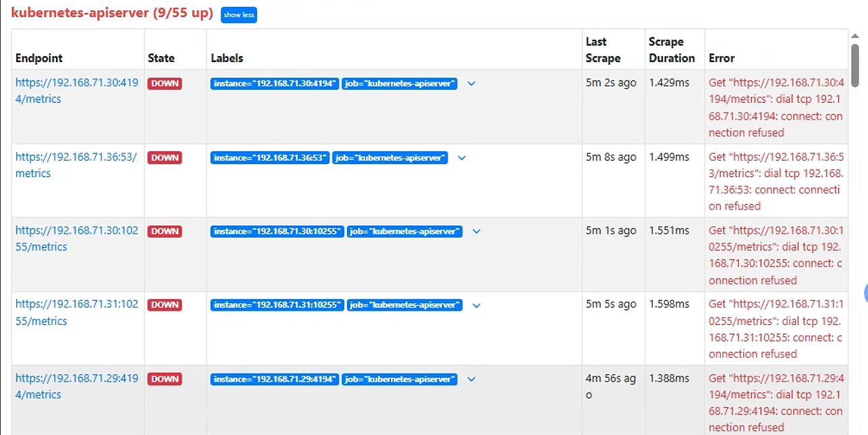Open the 192.168.71.36:53/metrics endpoint link
Viewport: 868px width, 435px height.
point(76,165)
